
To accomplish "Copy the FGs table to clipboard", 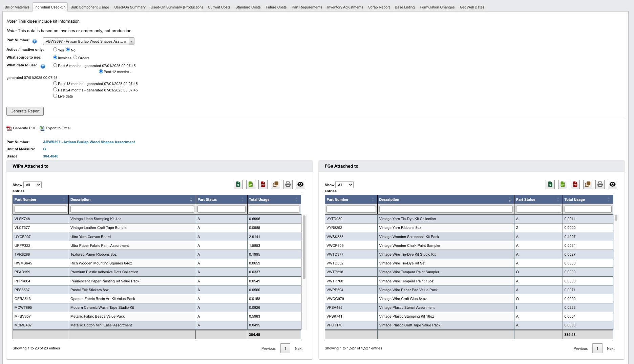I will pos(588,185).
